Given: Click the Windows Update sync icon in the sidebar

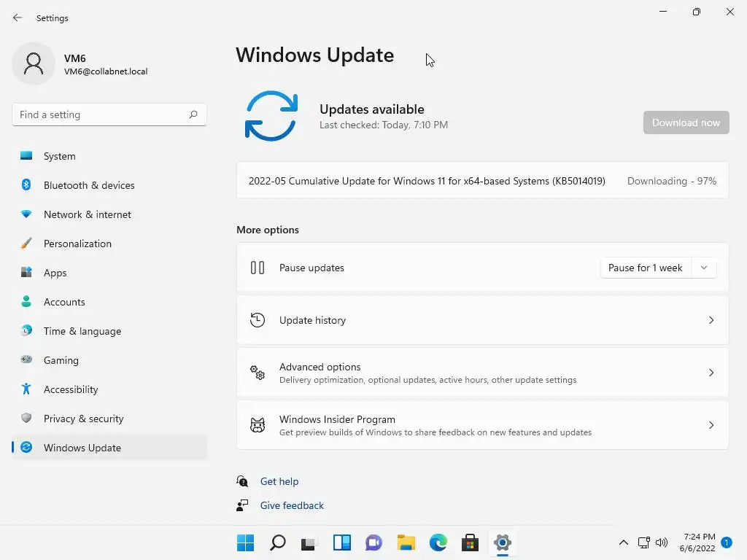Looking at the screenshot, I should (x=26, y=447).
